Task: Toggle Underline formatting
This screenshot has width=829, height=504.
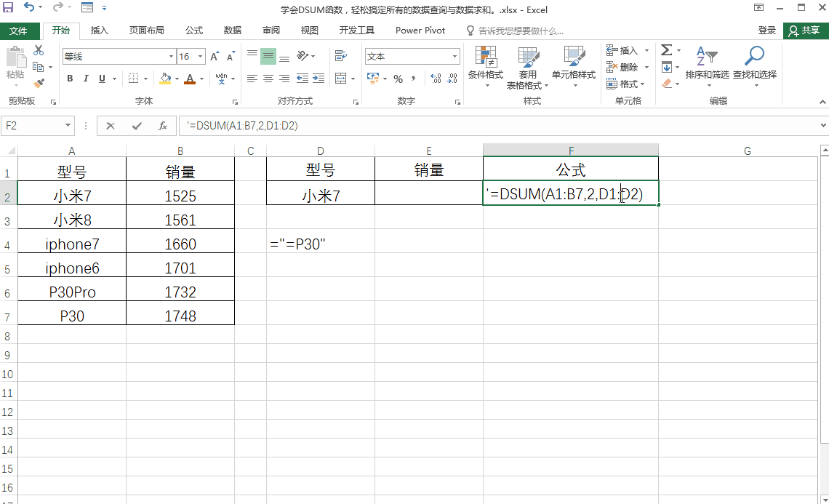Action: (102, 79)
